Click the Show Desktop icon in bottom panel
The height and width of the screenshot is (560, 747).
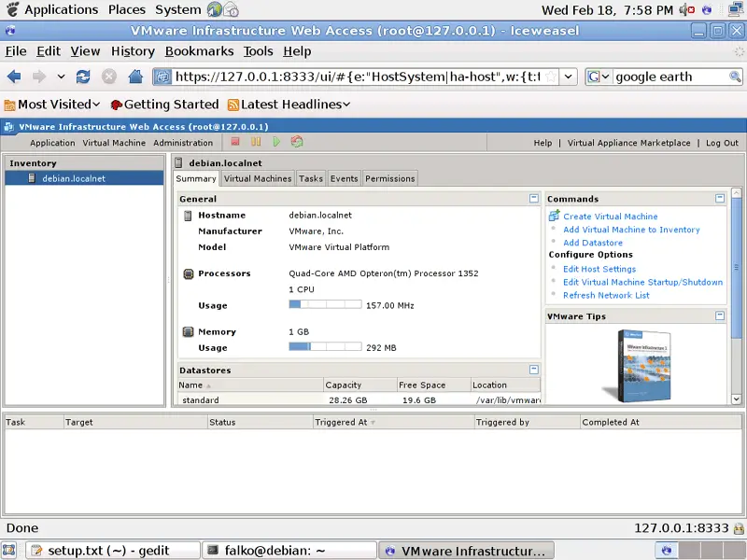[9, 550]
